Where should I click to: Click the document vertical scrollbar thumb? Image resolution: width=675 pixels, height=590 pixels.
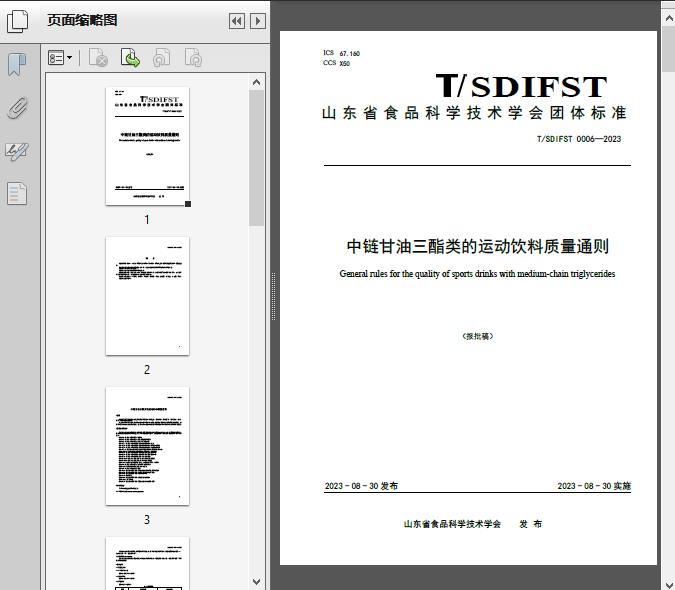pyautogui.click(x=669, y=49)
